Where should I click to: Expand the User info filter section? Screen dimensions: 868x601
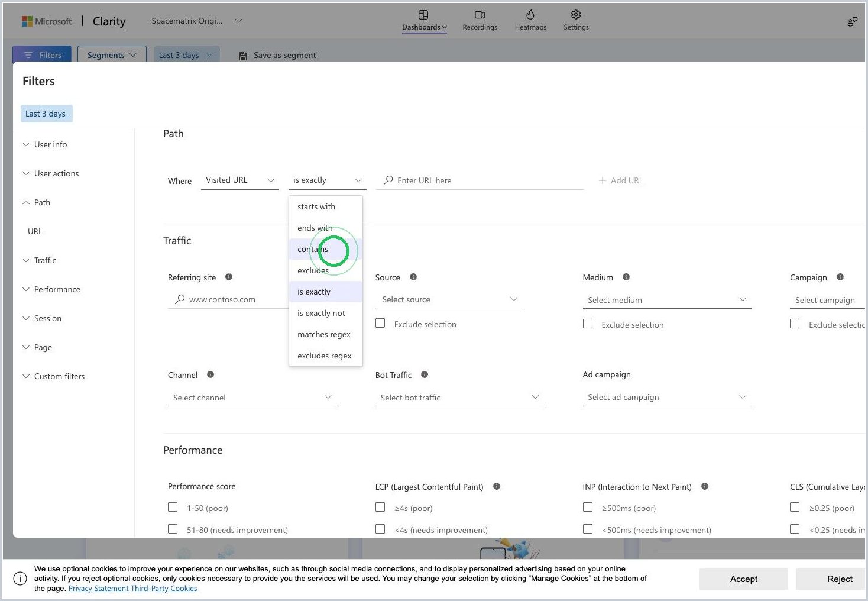point(45,144)
